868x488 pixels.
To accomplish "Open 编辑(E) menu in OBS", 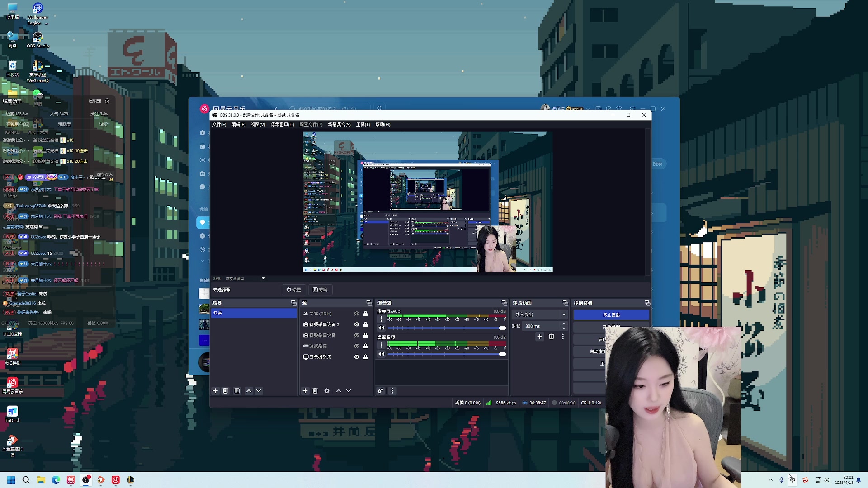I will click(x=239, y=125).
